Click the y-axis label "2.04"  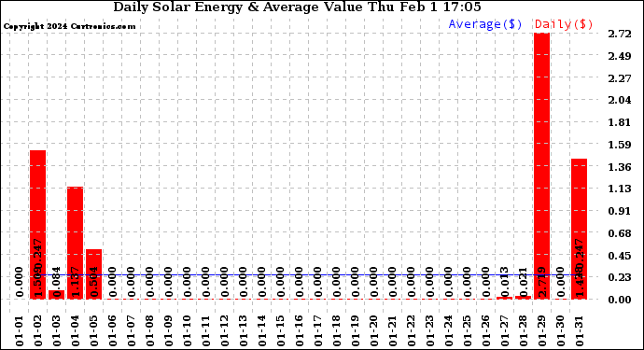[x=620, y=100]
